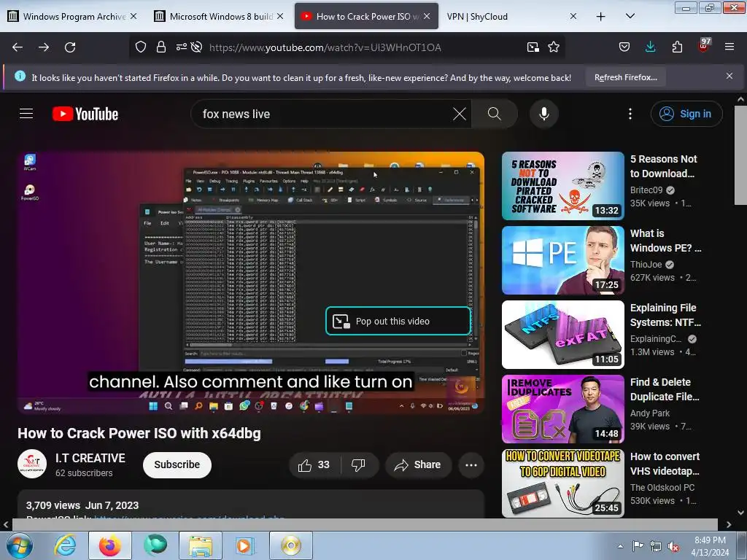
Task: Open list all tabs dropdown
Action: point(630,16)
